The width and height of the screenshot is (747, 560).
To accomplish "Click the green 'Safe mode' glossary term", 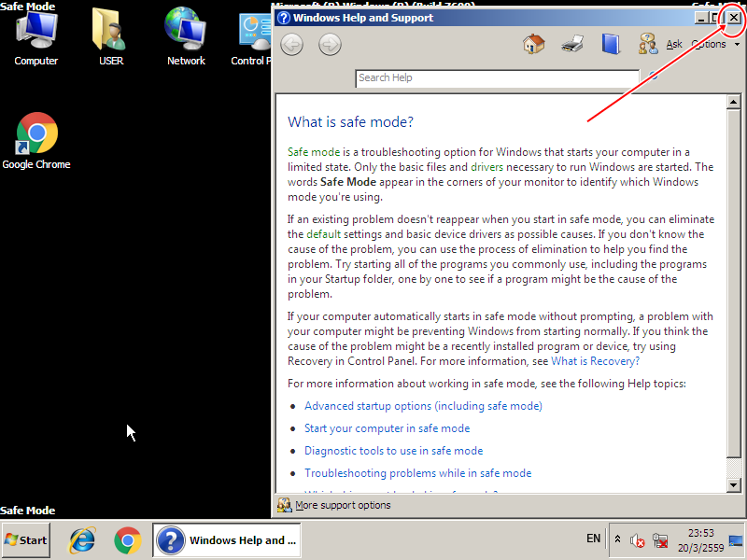I will point(314,152).
